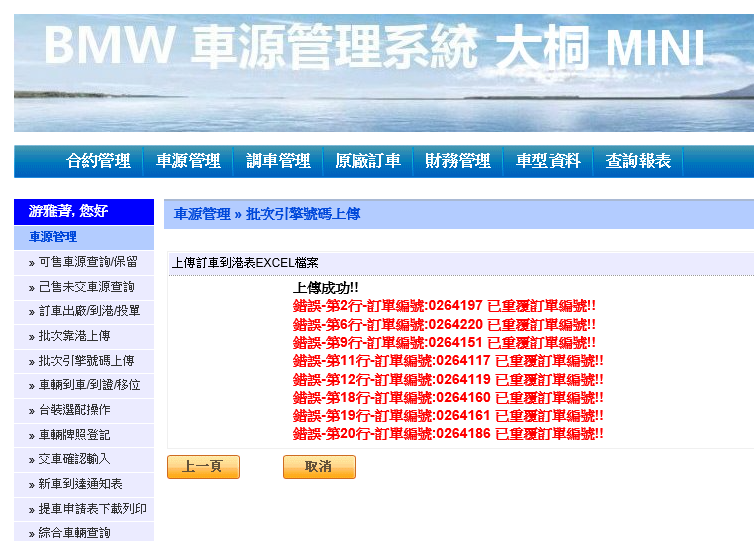Go to 交車確認輸入 page
Screen dimensions: 754x541
coord(75,459)
